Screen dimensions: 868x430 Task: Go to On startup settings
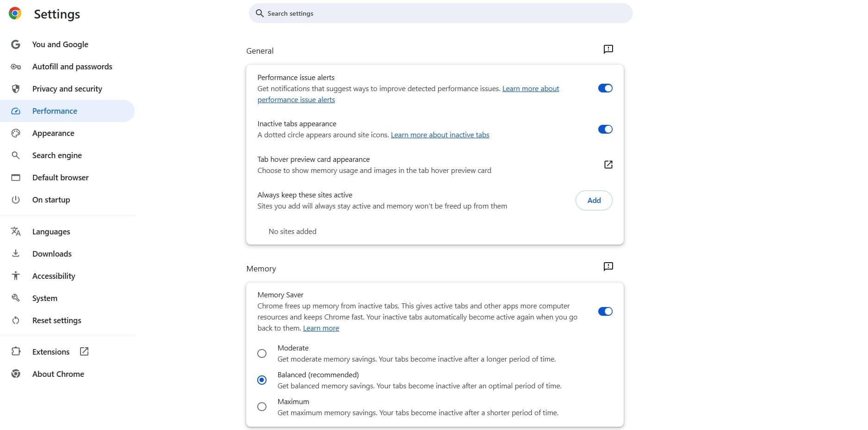pos(51,200)
